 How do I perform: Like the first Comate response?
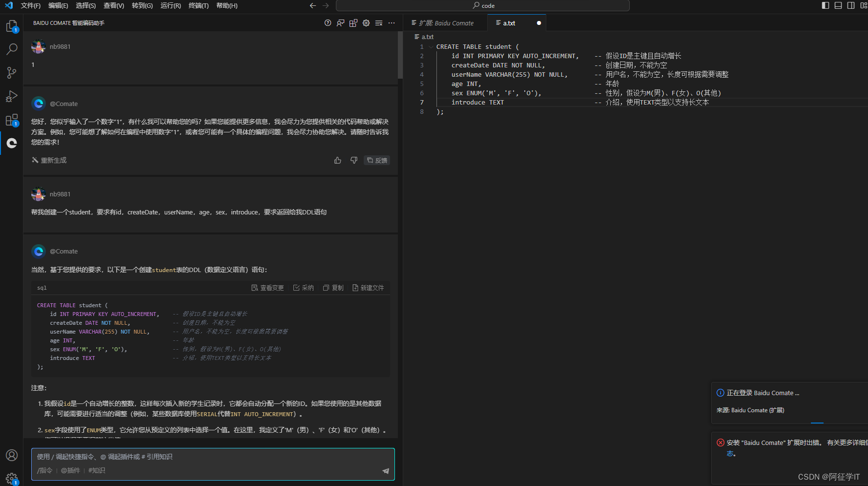(x=337, y=160)
